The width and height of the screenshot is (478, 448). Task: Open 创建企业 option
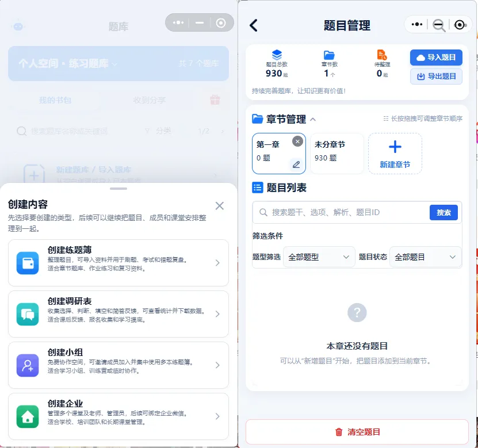[x=118, y=416]
